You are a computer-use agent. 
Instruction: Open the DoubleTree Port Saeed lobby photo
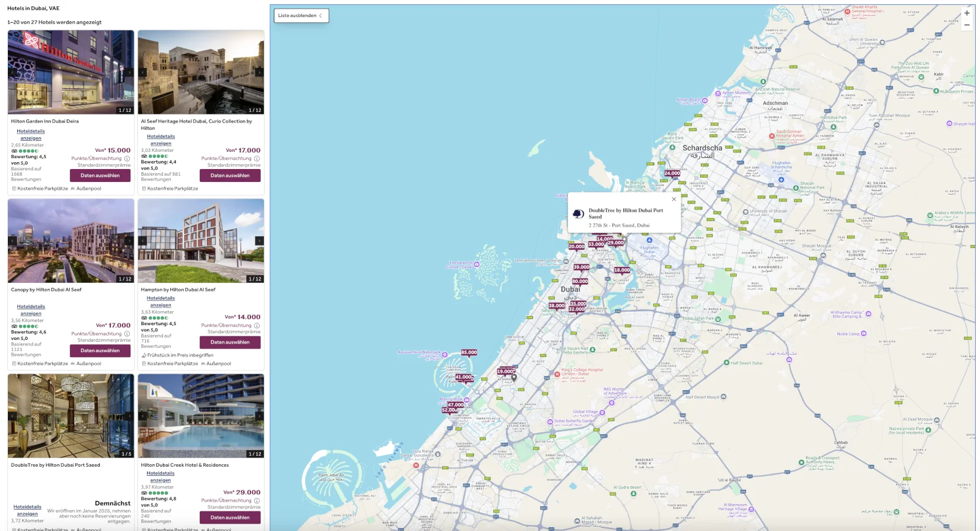click(71, 416)
